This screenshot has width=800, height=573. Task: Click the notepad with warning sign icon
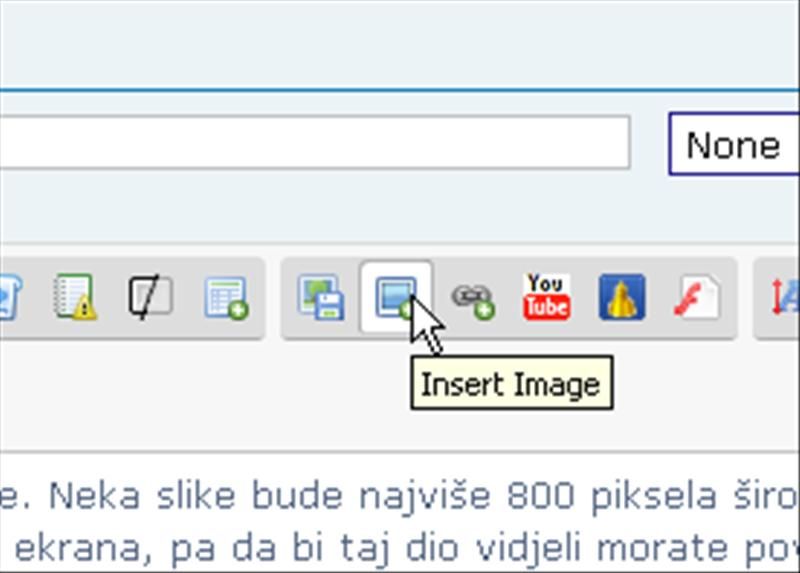(x=76, y=297)
